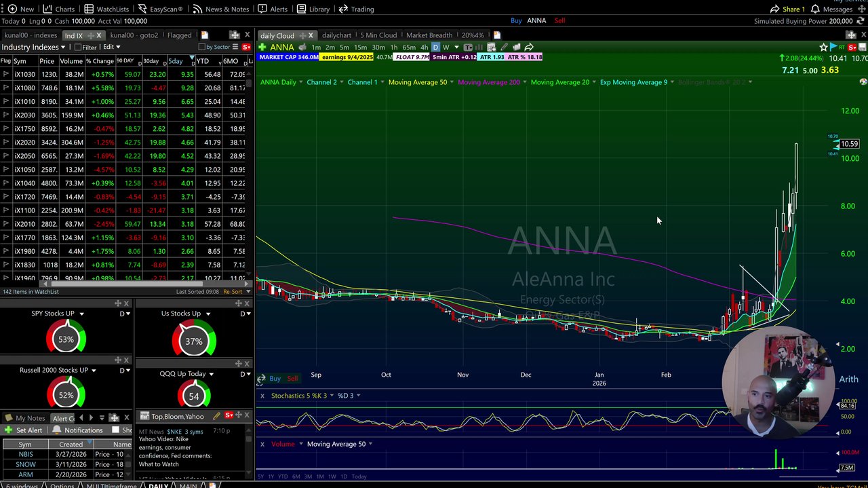Select the 6M chart range at bottom
Screen dimensions: 868x488
(x=296, y=476)
